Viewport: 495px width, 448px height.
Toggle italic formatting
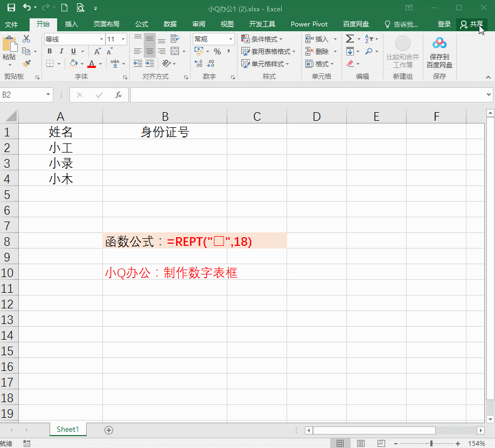click(x=61, y=51)
